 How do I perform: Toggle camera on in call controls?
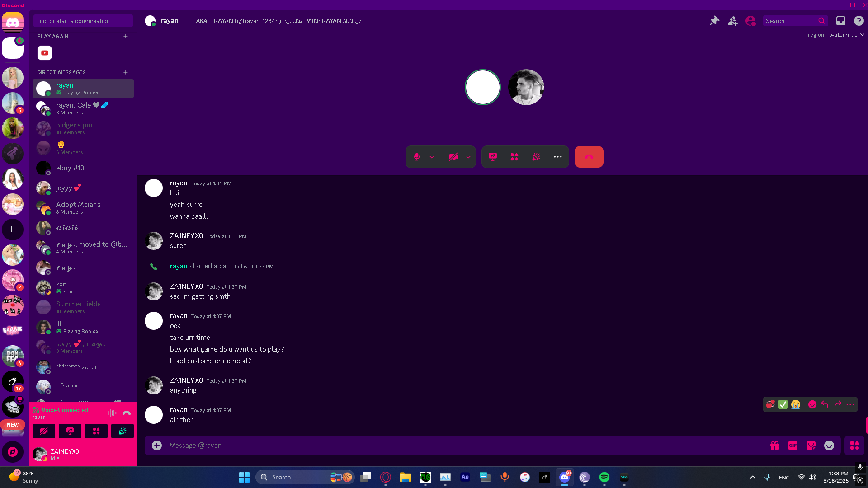tap(453, 157)
